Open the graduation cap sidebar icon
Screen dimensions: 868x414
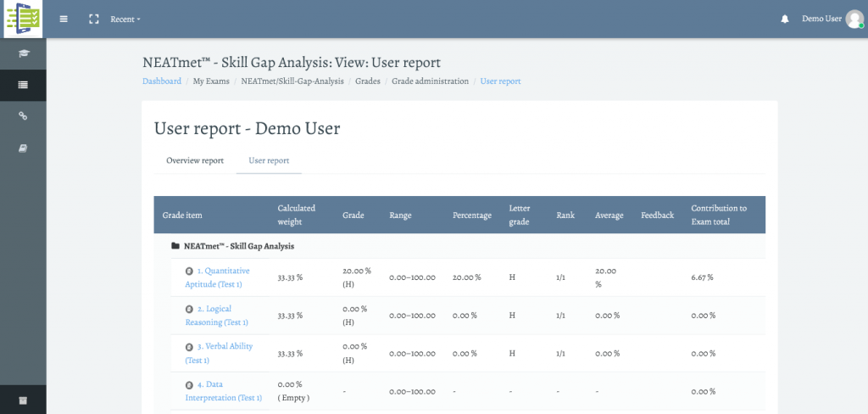(x=23, y=53)
